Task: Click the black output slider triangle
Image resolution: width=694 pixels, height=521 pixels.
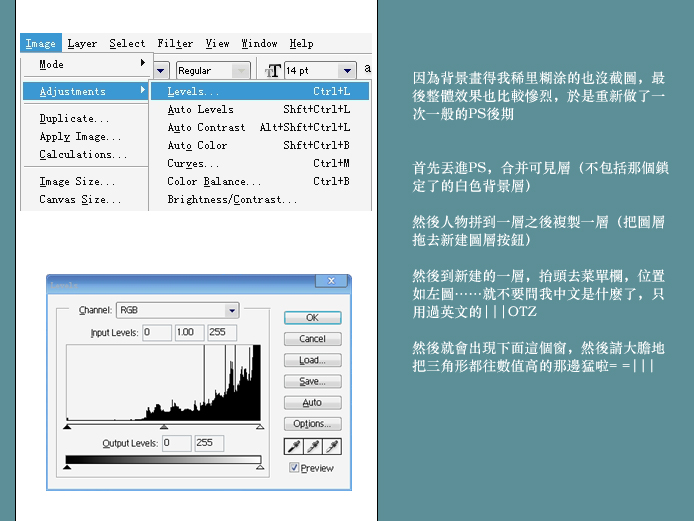Action: click(x=67, y=467)
